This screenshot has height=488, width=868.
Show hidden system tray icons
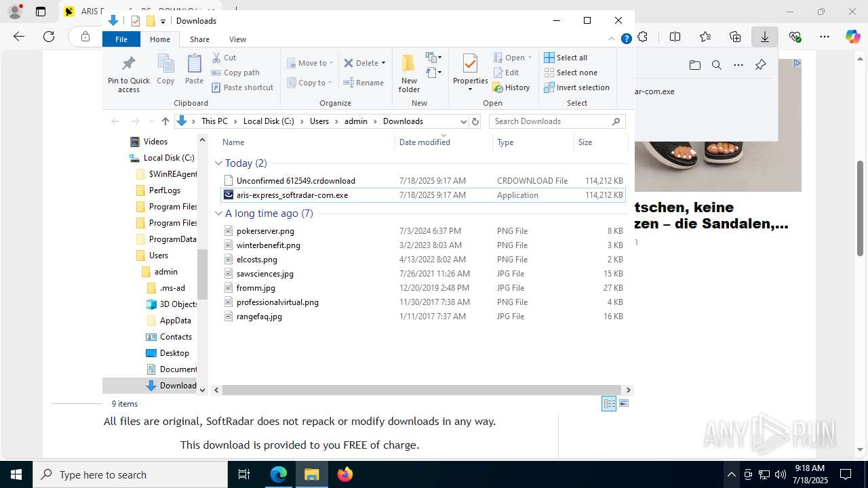[x=731, y=474]
